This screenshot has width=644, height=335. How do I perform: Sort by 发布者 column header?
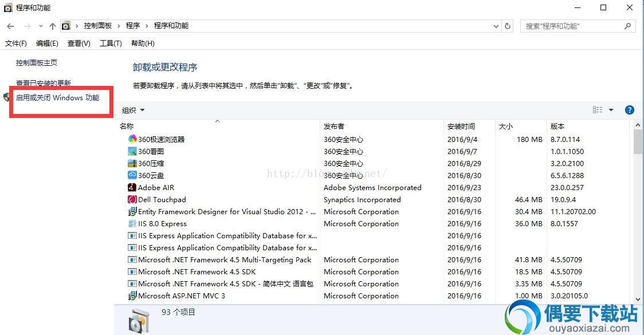click(x=333, y=126)
